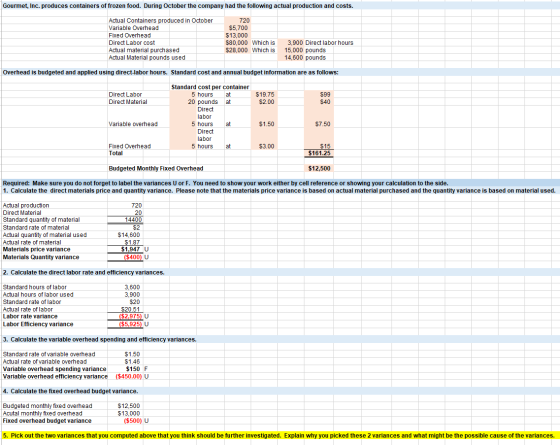This screenshot has height=445, width=560.
Task: Click the Materials Quantity variance ($400) cell
Action: 126,257
